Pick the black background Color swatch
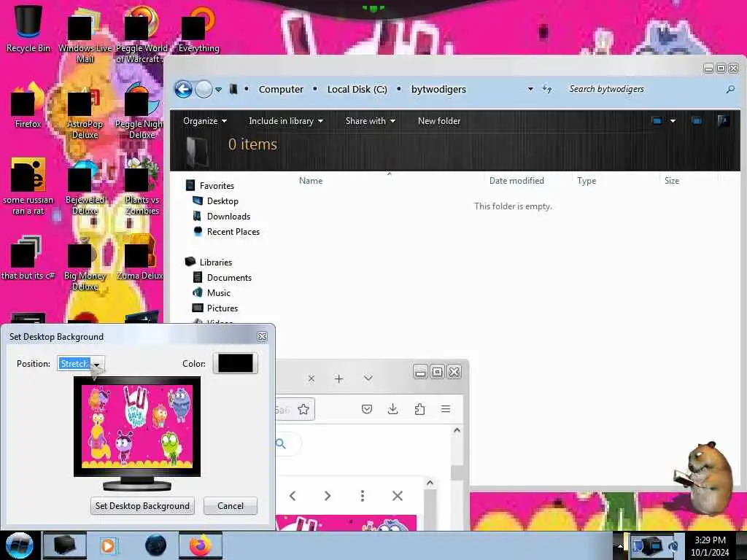This screenshot has width=747, height=560. pos(236,363)
